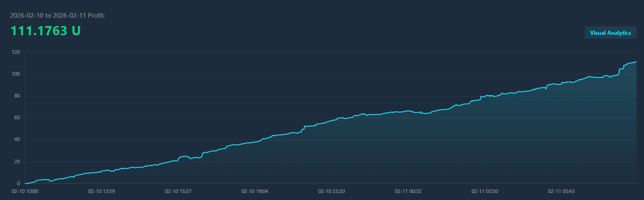Click the 40 y-axis value
The image size is (644, 200).
coord(17,140)
